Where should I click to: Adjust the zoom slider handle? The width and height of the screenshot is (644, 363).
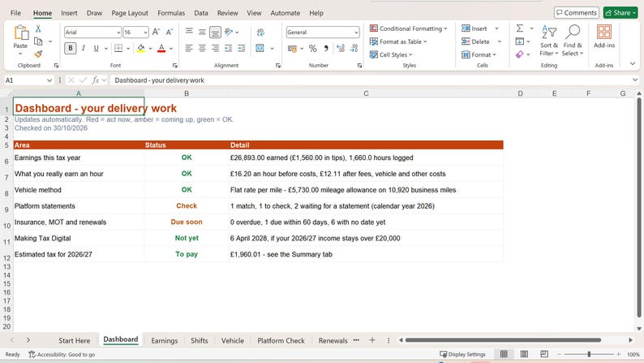click(589, 354)
